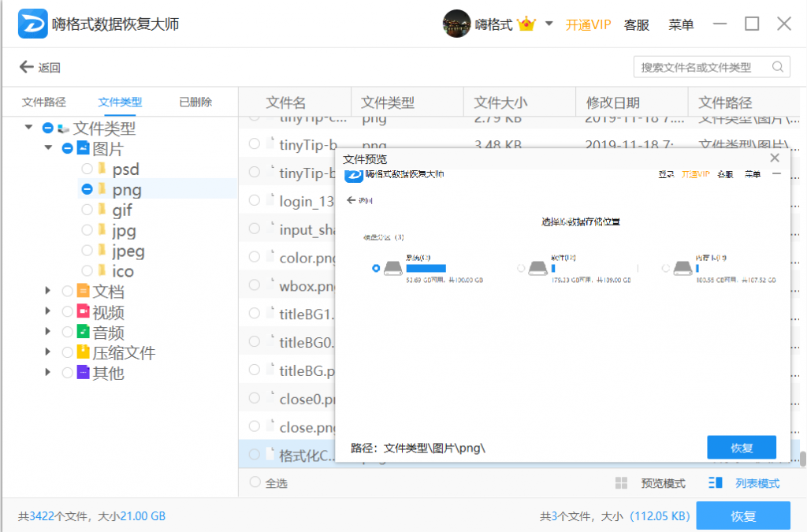Viewport: 807px width, 532px height.
Task: Click the VIP crown icon
Action: [x=526, y=24]
